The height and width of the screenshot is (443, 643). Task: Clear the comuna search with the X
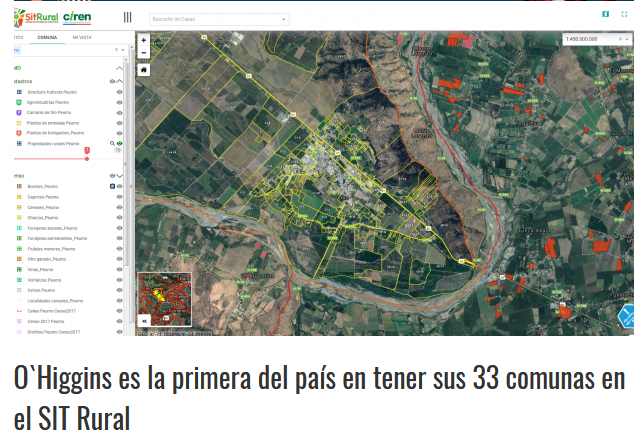point(116,50)
